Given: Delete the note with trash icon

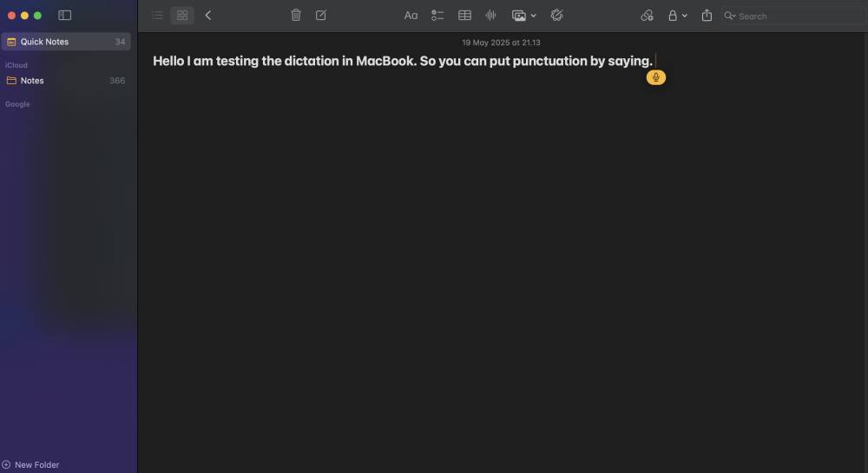Looking at the screenshot, I should [x=296, y=16].
